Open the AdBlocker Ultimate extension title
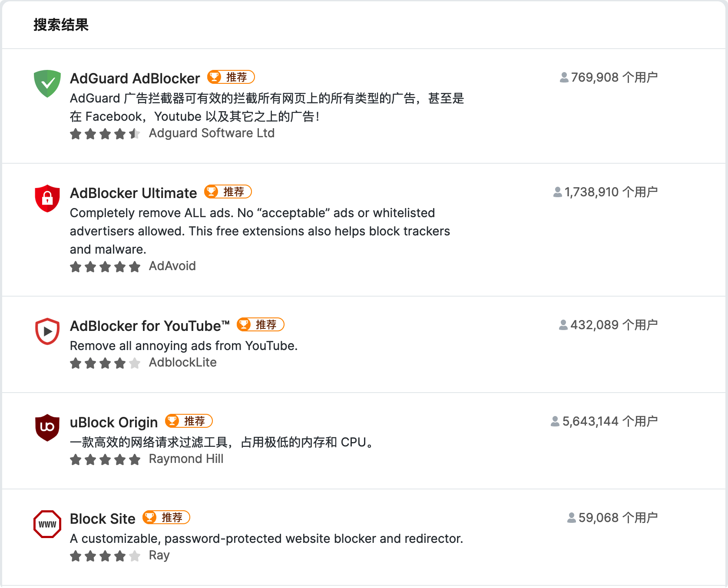The width and height of the screenshot is (728, 588). coord(133,193)
